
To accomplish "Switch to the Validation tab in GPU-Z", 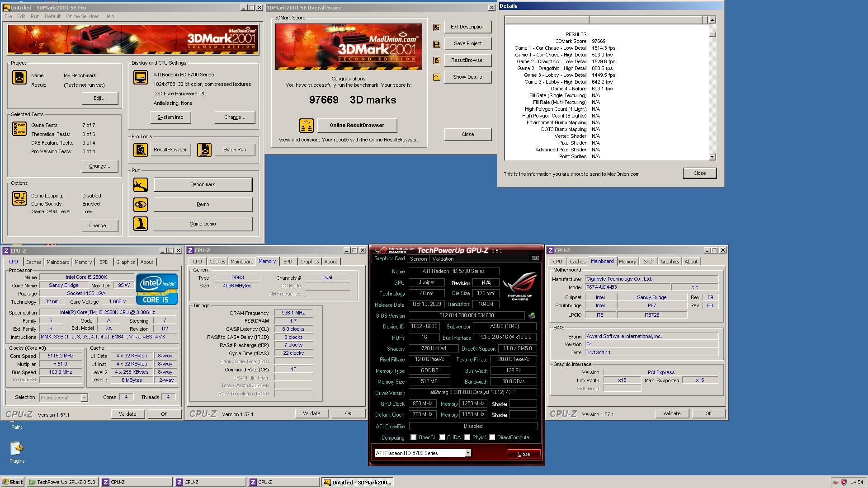I will [x=443, y=259].
